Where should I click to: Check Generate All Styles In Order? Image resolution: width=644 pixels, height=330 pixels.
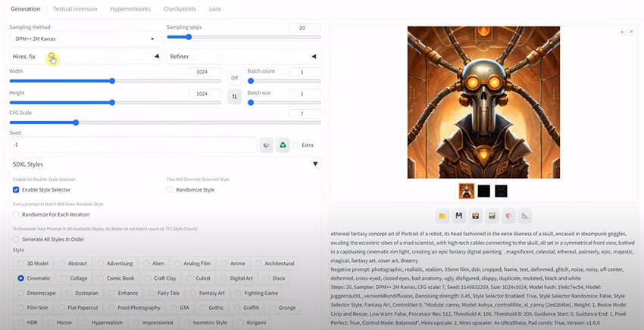pos(16,239)
